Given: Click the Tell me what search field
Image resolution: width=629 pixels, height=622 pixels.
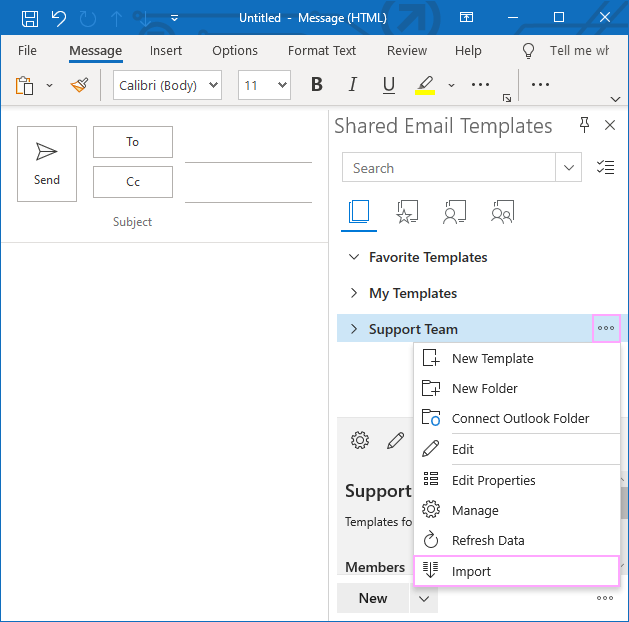Looking at the screenshot, I should click(x=579, y=51).
